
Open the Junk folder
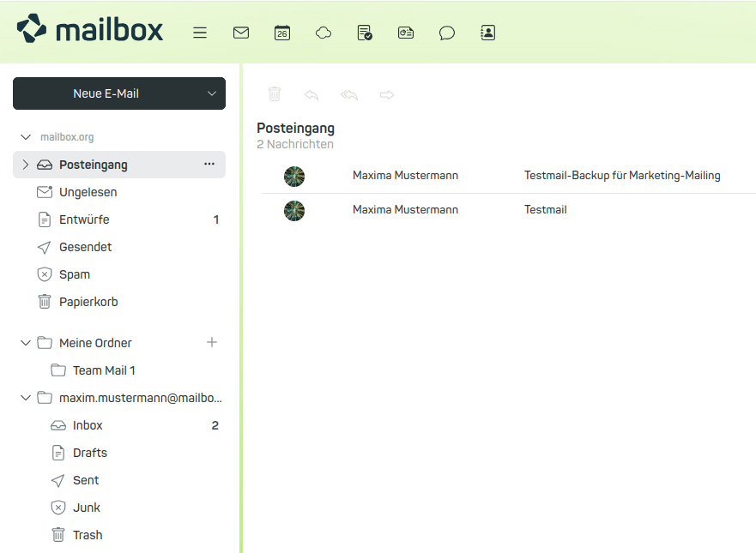pos(119,508)
